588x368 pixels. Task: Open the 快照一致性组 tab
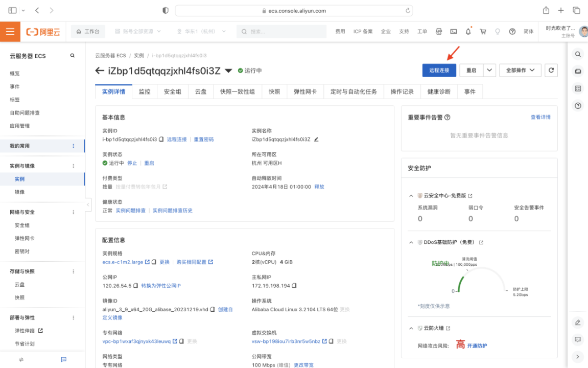(238, 91)
